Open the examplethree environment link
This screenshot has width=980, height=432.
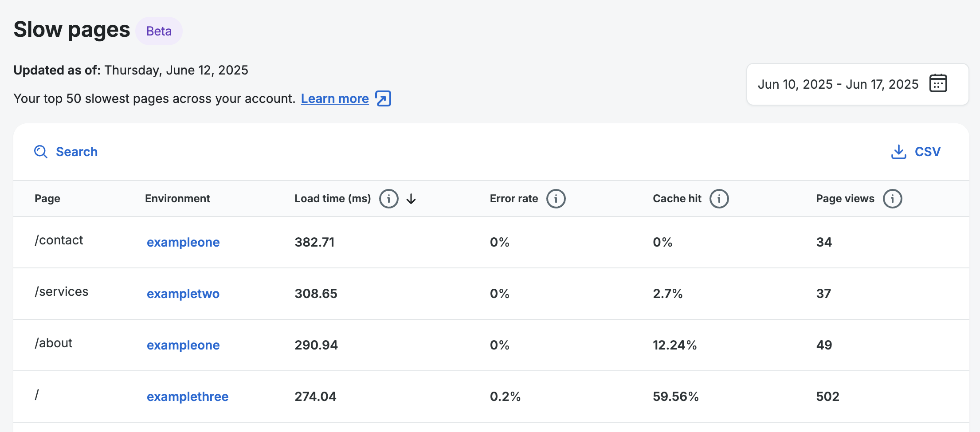coord(188,397)
